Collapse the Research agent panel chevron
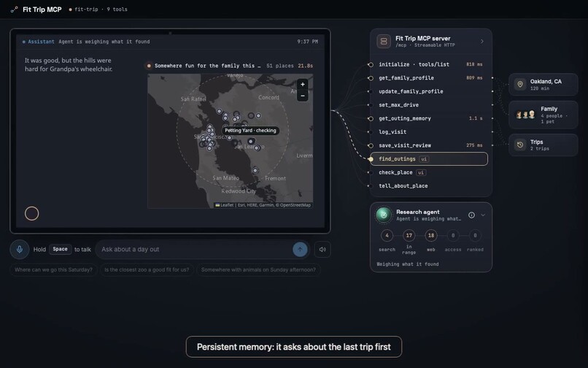Viewport: 588px width, 368px height. pos(483,215)
